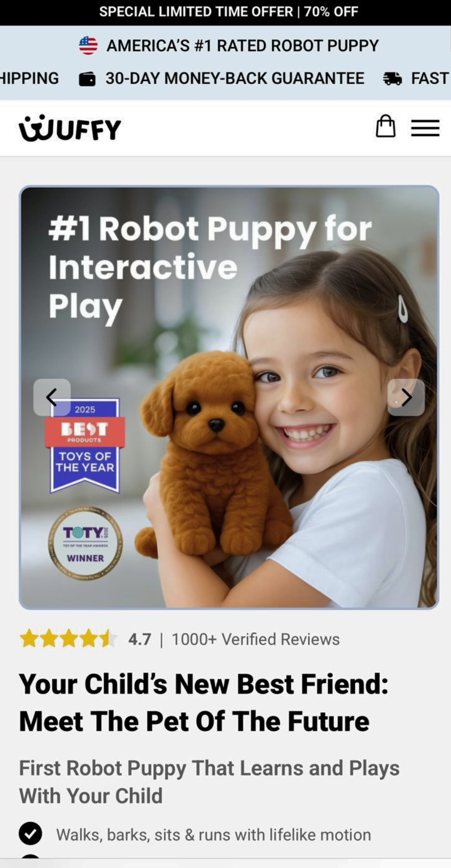Click the 4.7 rating score

139,639
